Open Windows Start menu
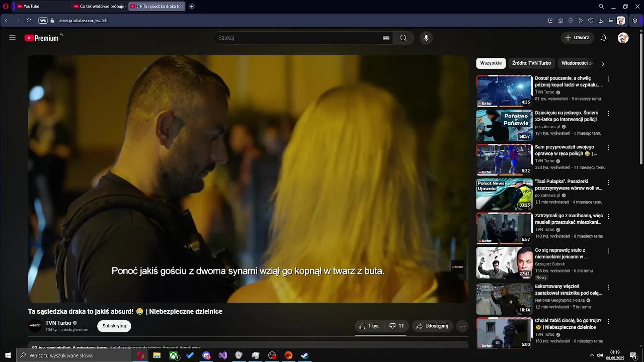Viewport: 644px width, 362px height. (8, 355)
